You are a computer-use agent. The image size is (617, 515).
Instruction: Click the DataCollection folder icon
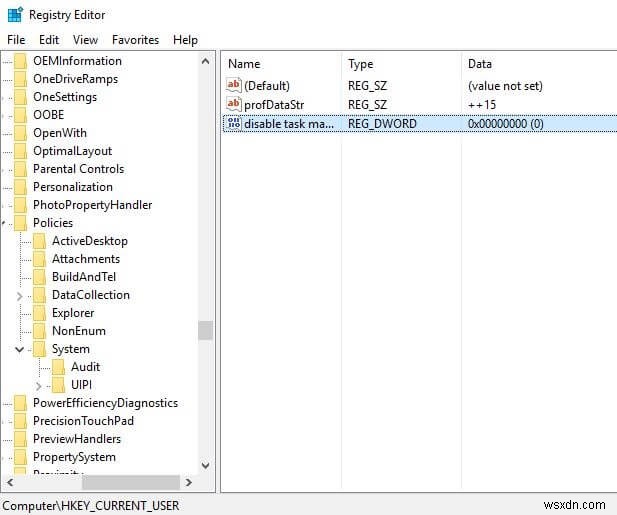click(39, 295)
